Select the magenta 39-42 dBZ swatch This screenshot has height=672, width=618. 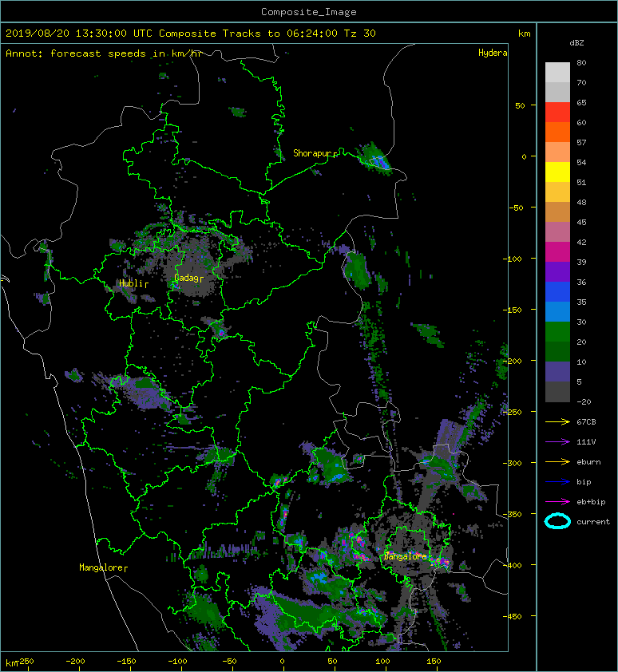point(557,251)
